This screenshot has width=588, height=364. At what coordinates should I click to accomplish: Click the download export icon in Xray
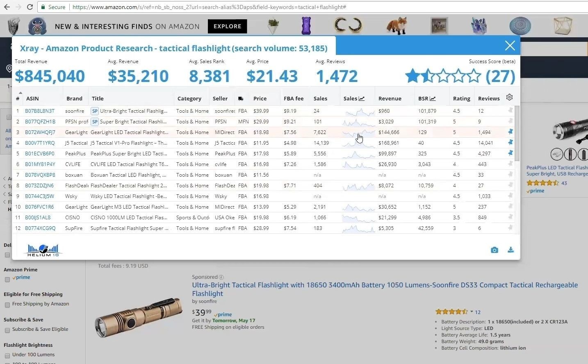point(511,250)
